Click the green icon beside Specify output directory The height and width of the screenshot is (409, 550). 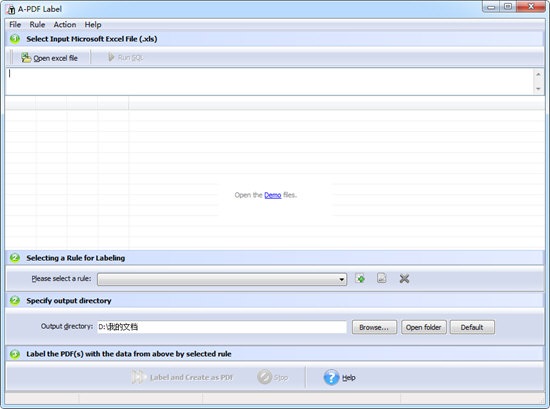[x=15, y=301]
